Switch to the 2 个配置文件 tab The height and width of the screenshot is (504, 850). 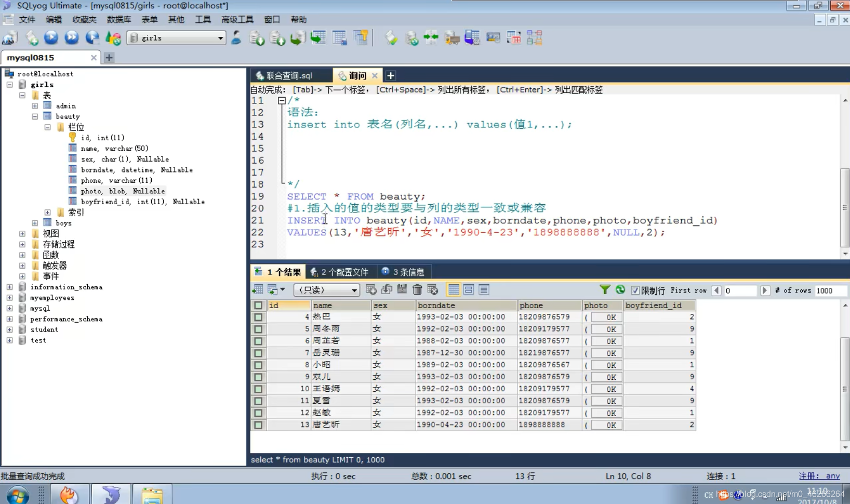[x=340, y=272]
